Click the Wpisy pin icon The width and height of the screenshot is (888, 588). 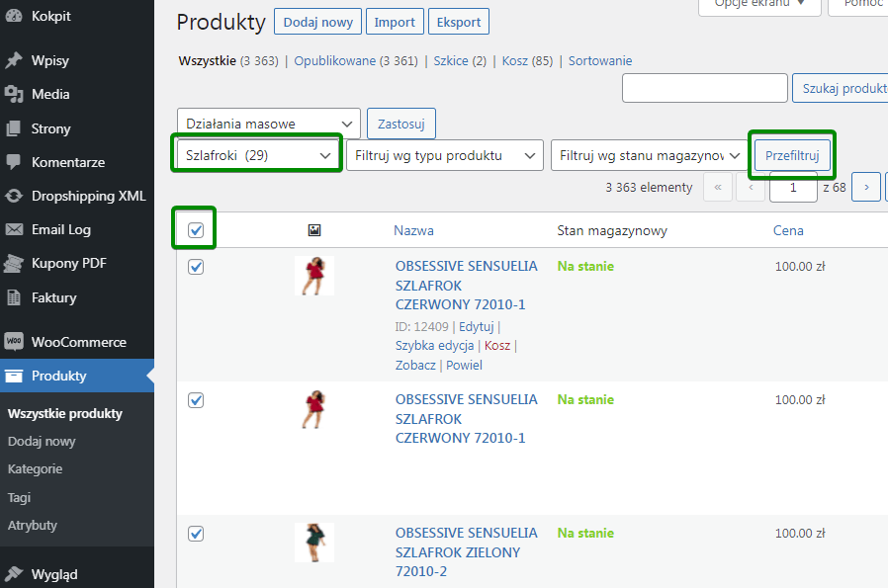(x=14, y=60)
